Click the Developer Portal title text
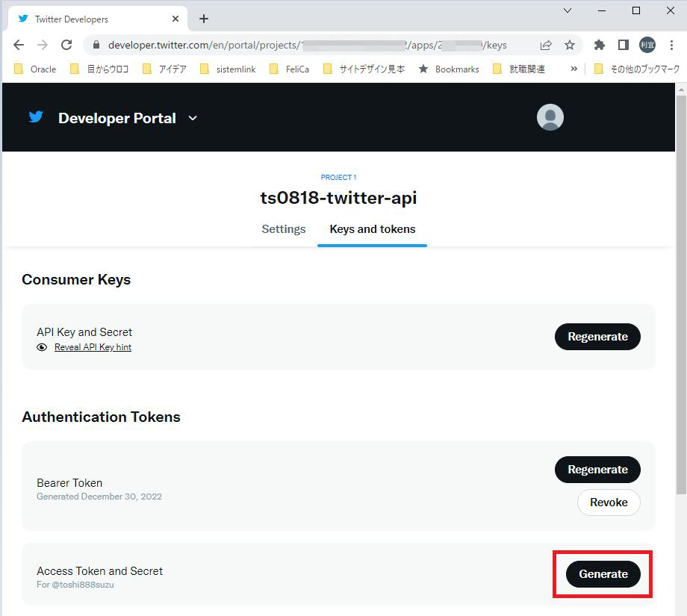 pyautogui.click(x=117, y=118)
